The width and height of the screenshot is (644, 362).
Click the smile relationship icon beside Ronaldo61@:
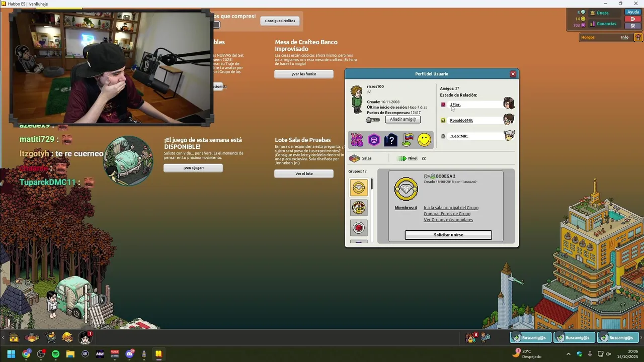click(443, 120)
